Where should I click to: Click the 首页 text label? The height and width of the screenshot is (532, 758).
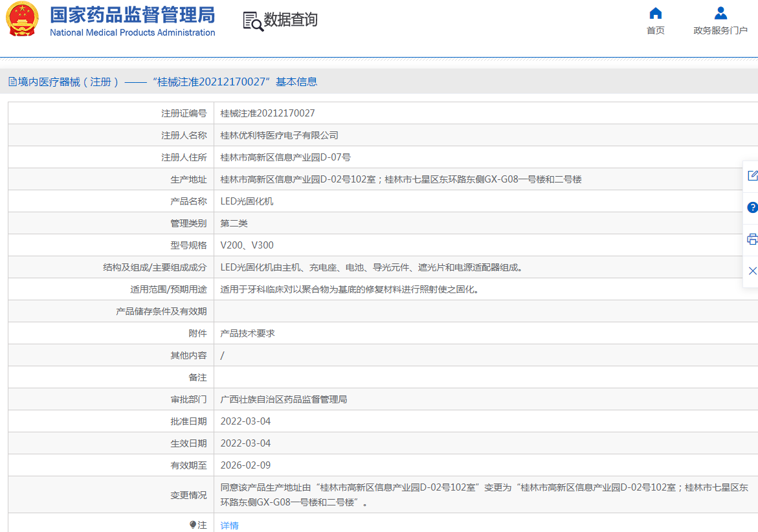656,30
